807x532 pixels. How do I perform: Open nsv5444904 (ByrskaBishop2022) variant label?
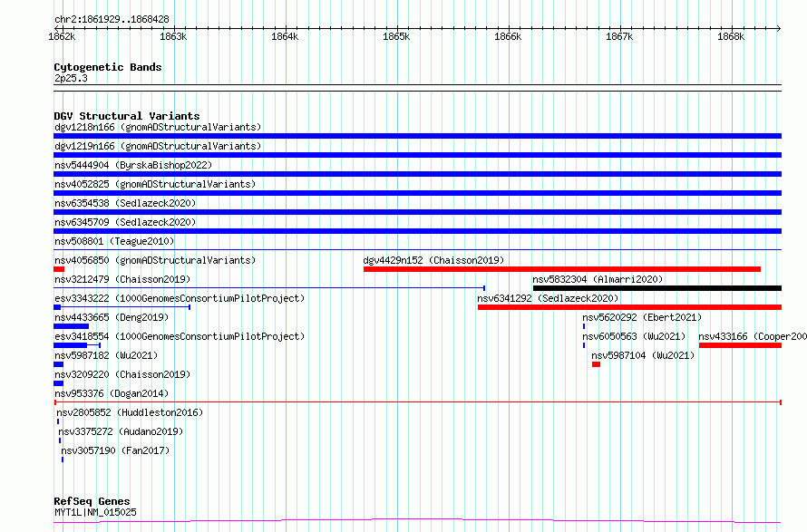[133, 165]
